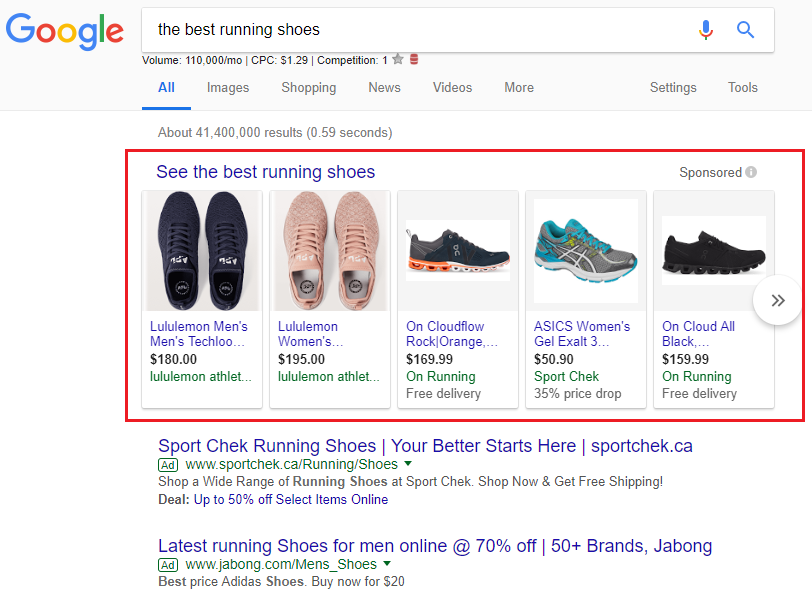Switch to the Images tab
This screenshot has width=812, height=608.
pos(228,88)
